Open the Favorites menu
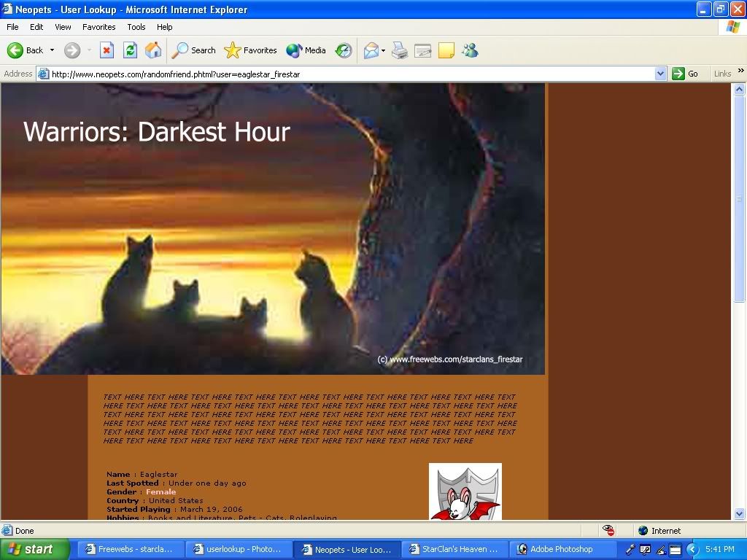747x560 pixels. click(x=98, y=27)
